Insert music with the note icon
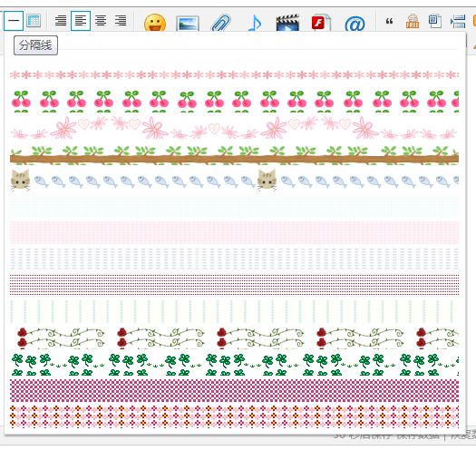Image resolution: width=476 pixels, height=450 pixels. click(x=255, y=23)
